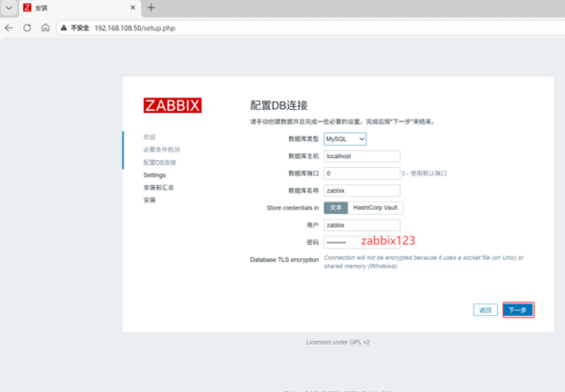Click the 用户 zabbix field
Viewport: 565px width, 392px height.
coord(362,226)
